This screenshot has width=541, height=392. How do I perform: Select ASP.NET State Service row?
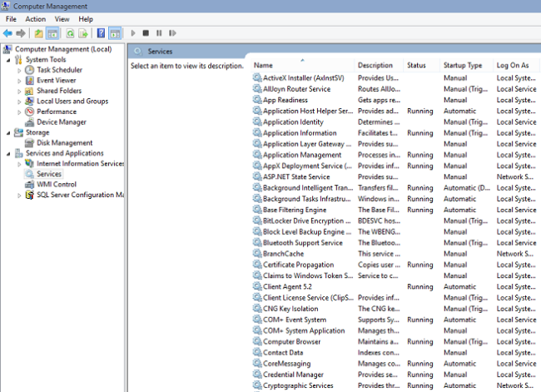(395, 176)
